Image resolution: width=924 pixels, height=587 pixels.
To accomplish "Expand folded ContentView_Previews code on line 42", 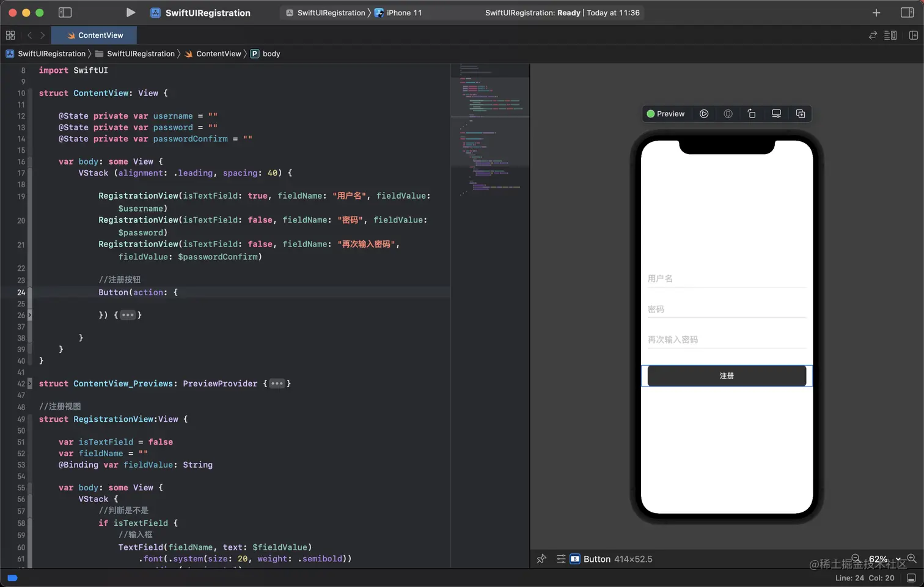I will click(x=29, y=384).
